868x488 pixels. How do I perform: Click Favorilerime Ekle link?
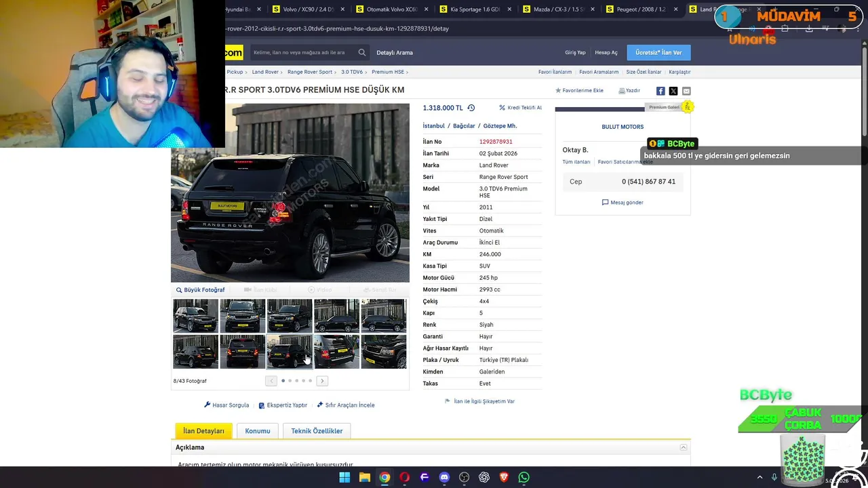click(579, 90)
